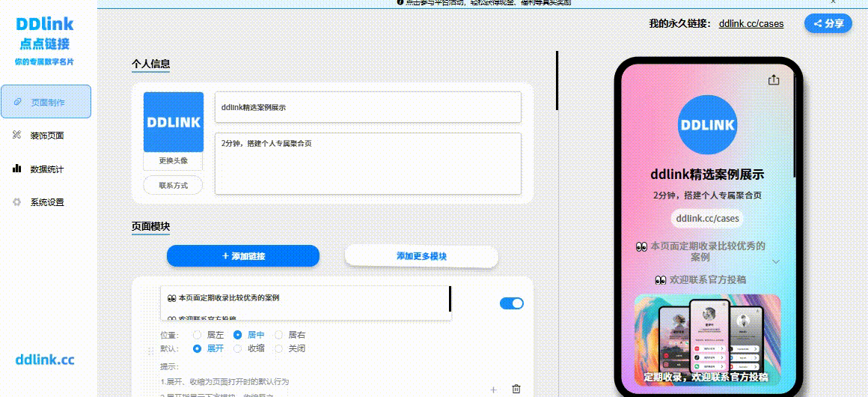Click the ddlink.cc/cases pill in the phone preview
The height and width of the screenshot is (397, 868).
pyautogui.click(x=707, y=219)
